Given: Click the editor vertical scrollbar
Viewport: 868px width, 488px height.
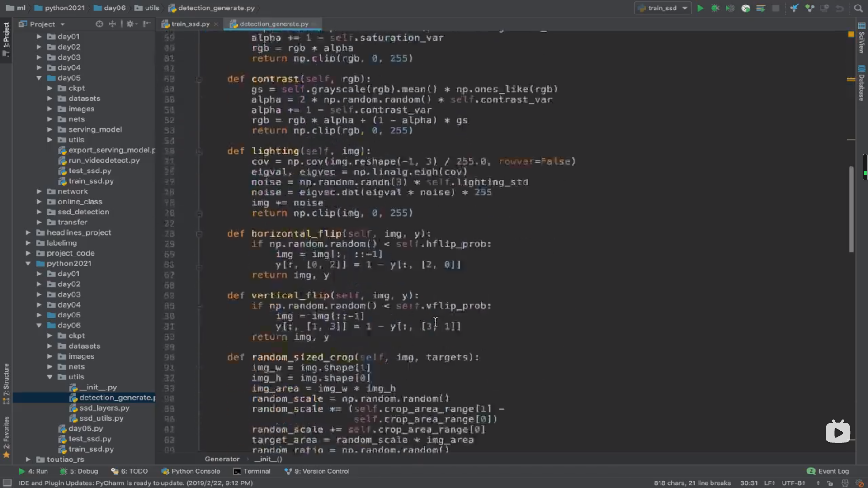Looking at the screenshot, I should click(851, 209).
